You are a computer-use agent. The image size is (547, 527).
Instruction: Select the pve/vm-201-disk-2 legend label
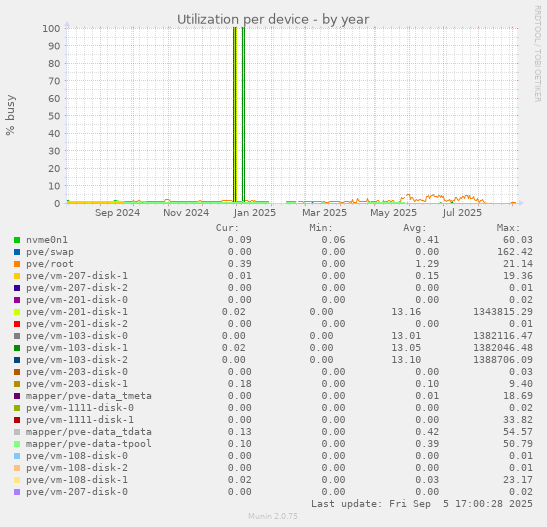pyautogui.click(x=77, y=324)
